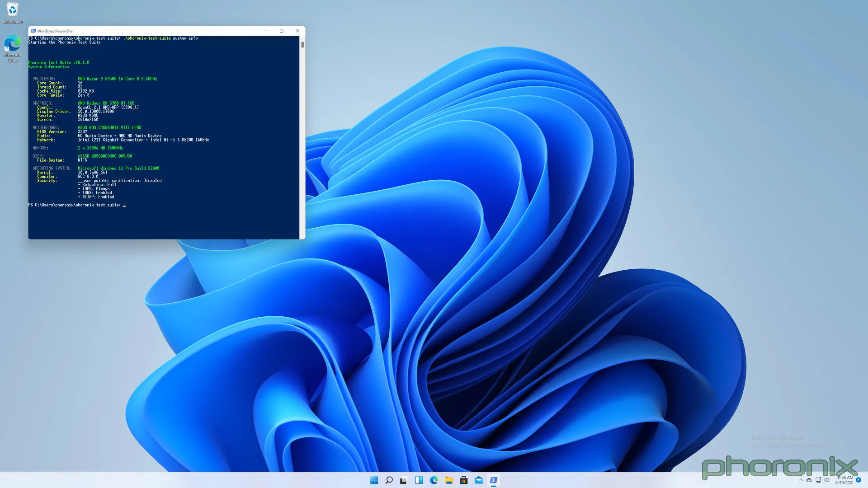Click the 'OPERATING SYSTEM:' section label
The width and height of the screenshot is (868, 488).
tap(52, 169)
